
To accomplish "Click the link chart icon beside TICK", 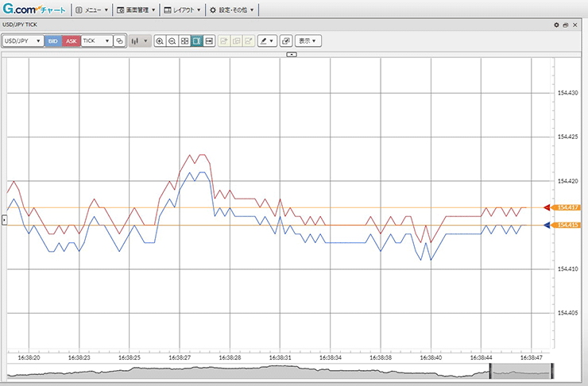I will pyautogui.click(x=119, y=41).
